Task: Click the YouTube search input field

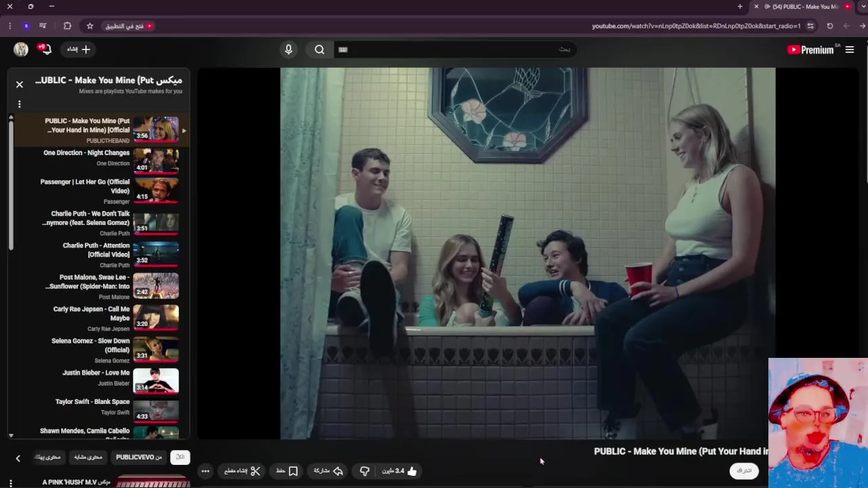Action: (x=454, y=49)
